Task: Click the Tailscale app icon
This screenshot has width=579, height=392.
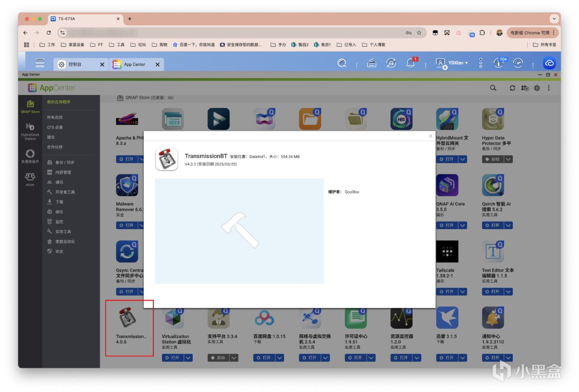Action: (x=447, y=252)
